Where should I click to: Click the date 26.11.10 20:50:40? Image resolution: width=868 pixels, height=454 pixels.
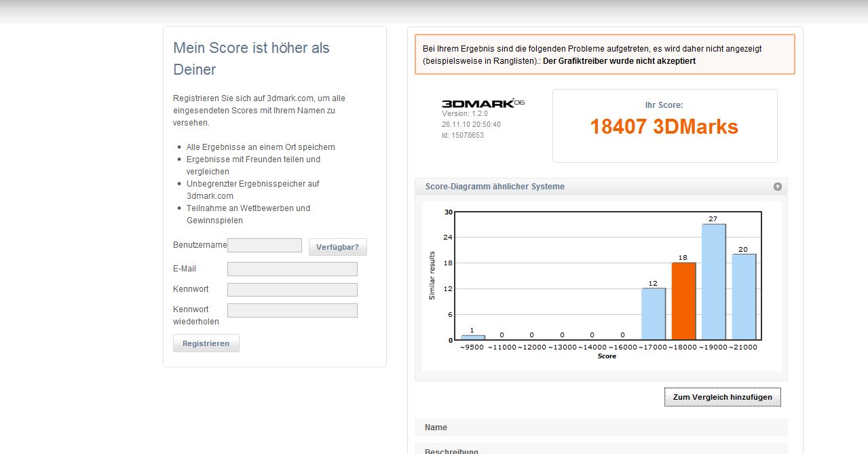coord(471,125)
